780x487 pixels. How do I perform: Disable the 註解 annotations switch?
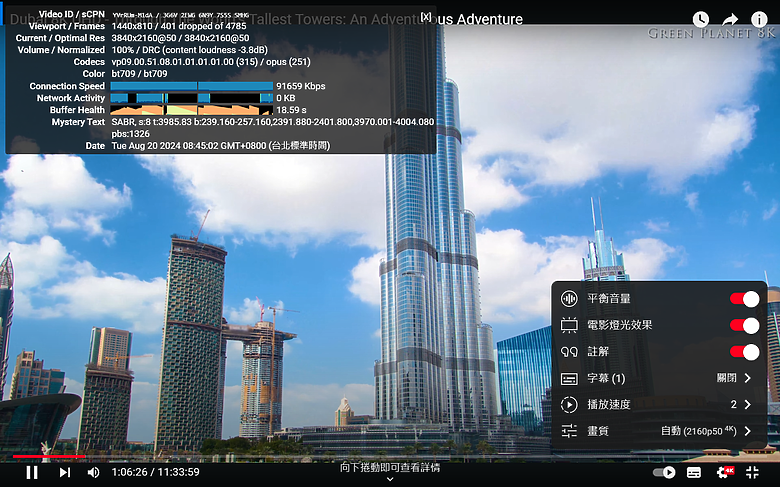click(x=744, y=352)
